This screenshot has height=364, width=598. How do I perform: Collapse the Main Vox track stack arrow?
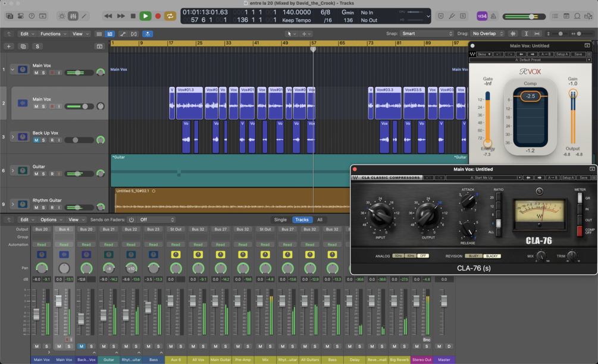coord(12,70)
